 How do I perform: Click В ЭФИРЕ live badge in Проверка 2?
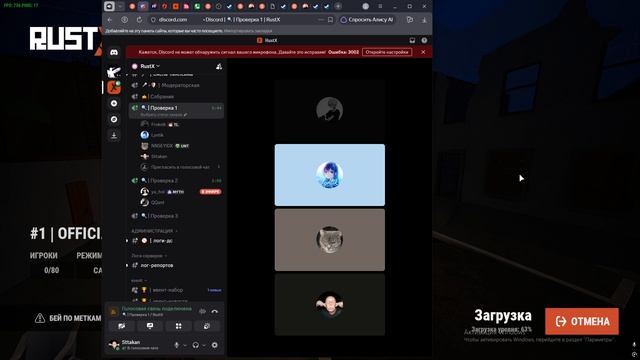(x=211, y=191)
